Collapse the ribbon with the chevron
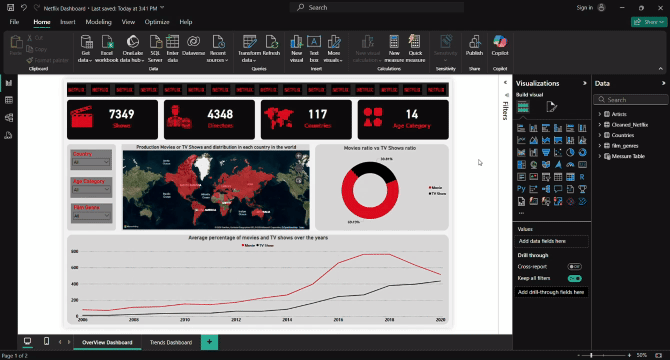The width and height of the screenshot is (670, 360). [661, 68]
